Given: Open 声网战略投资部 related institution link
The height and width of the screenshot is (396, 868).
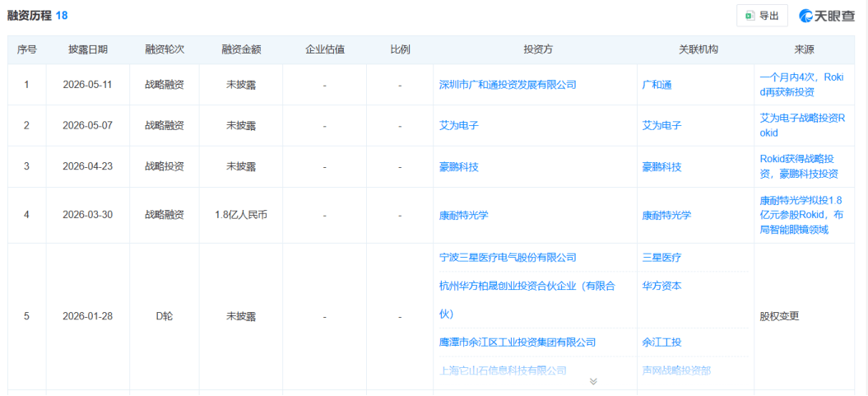Looking at the screenshot, I should click(676, 370).
